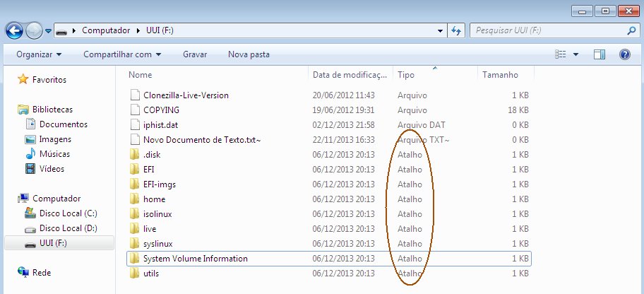This screenshot has width=644, height=294.
Task: Open the Help question mark icon
Action: tap(624, 54)
